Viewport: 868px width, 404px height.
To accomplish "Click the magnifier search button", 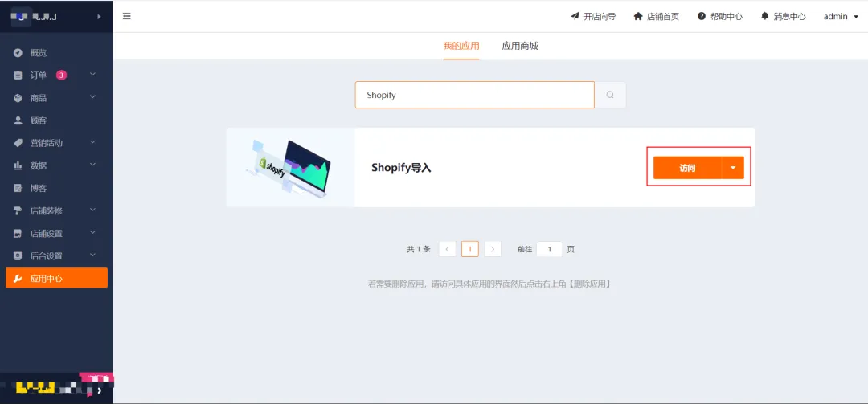I will (x=610, y=95).
